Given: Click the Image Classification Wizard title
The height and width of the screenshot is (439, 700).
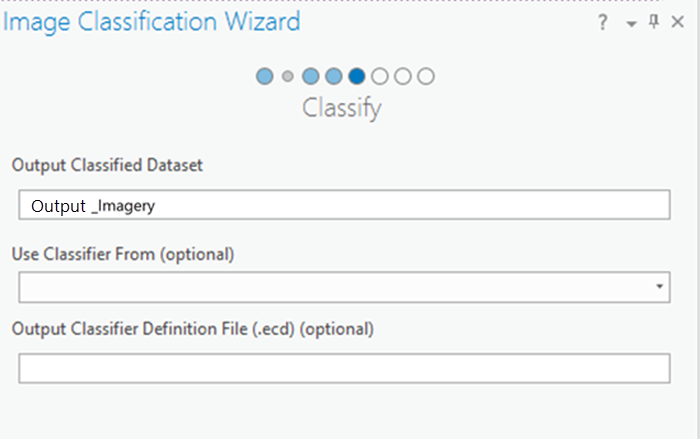Looking at the screenshot, I should pos(151,22).
